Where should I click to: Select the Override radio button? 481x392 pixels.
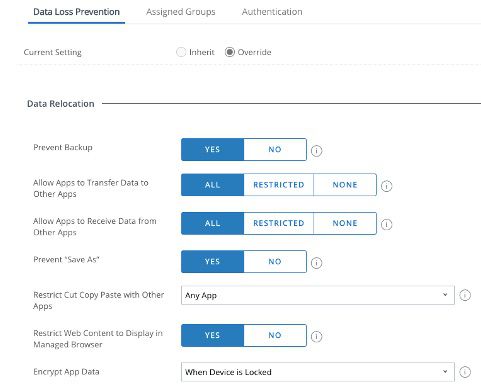(x=230, y=52)
